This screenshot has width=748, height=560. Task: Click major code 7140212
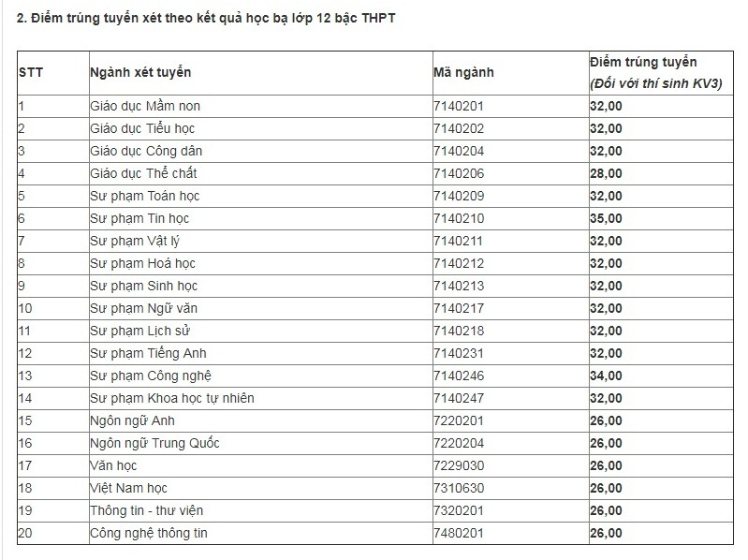[x=459, y=263]
